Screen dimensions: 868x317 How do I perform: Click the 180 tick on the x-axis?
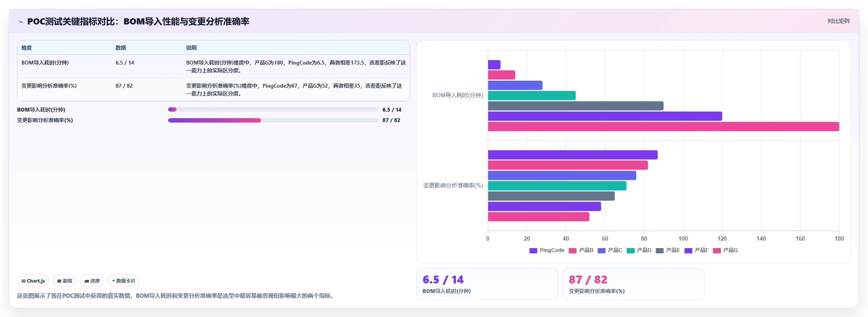pyautogui.click(x=839, y=239)
